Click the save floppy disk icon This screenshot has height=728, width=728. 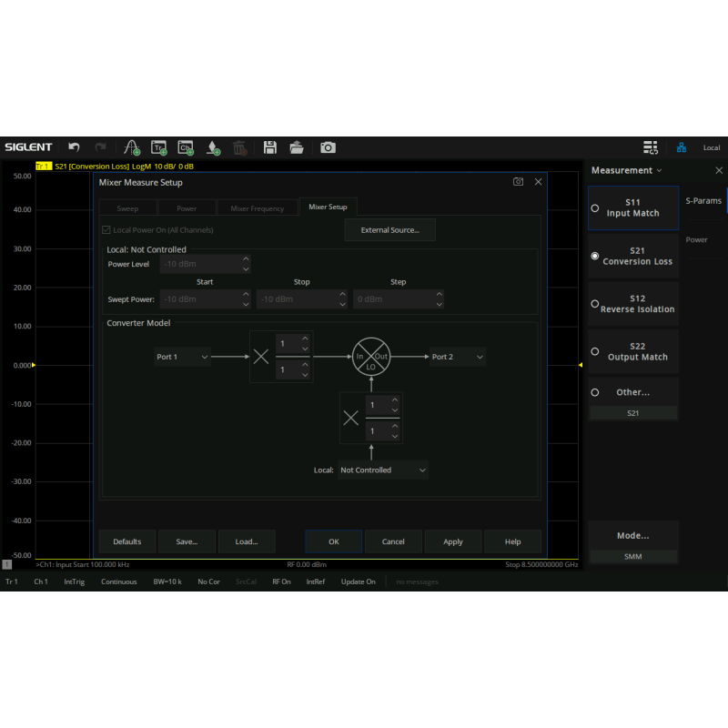tap(270, 147)
